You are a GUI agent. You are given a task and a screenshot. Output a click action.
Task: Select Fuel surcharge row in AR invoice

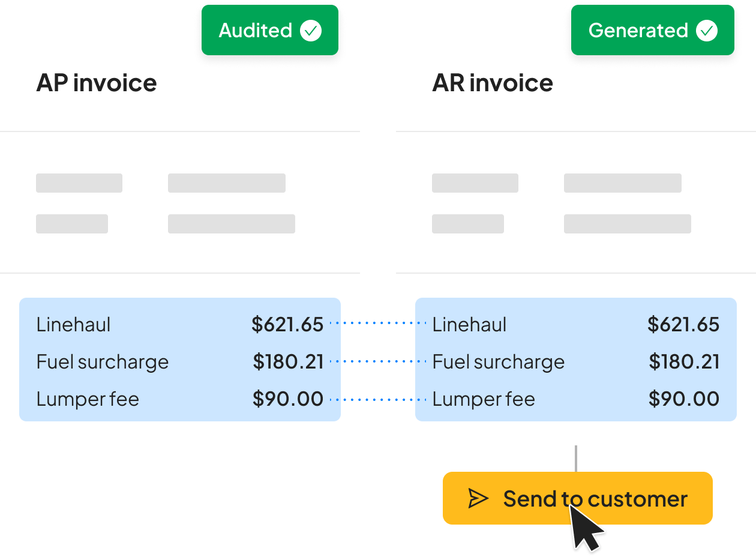pos(576,362)
